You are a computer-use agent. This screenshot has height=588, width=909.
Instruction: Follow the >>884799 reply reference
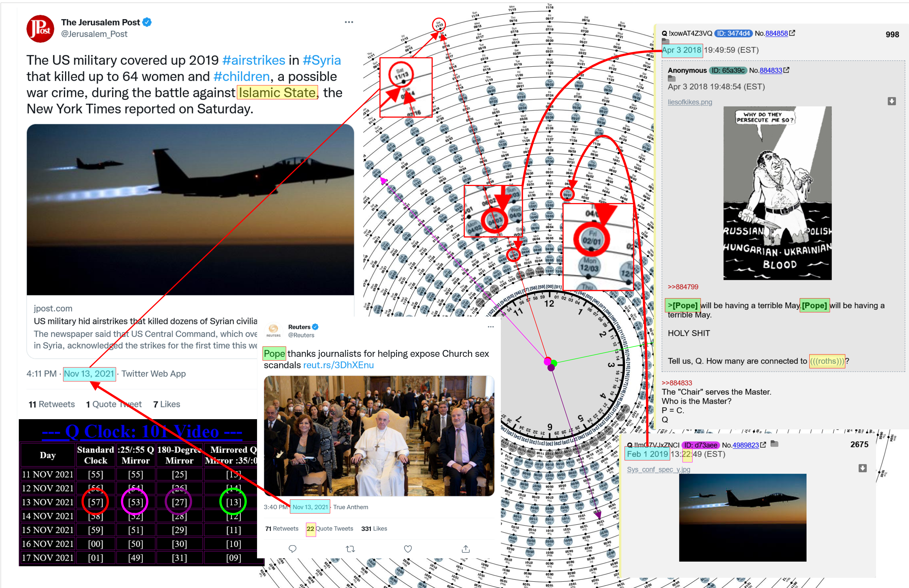683,287
